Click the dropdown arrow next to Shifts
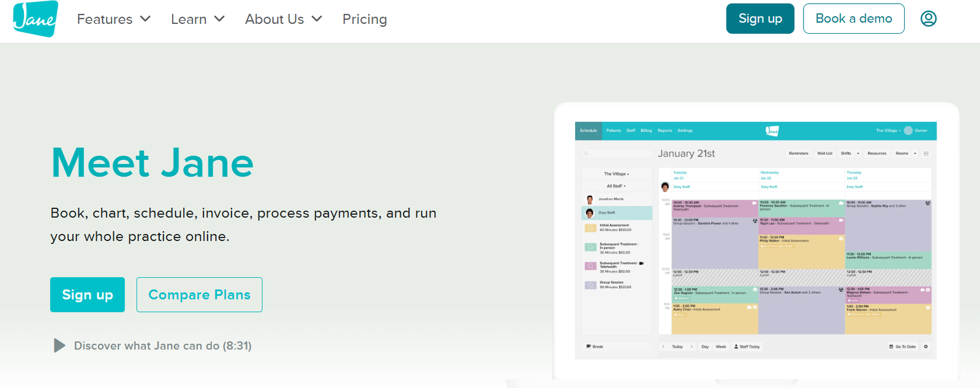The image size is (980, 388). 858,153
